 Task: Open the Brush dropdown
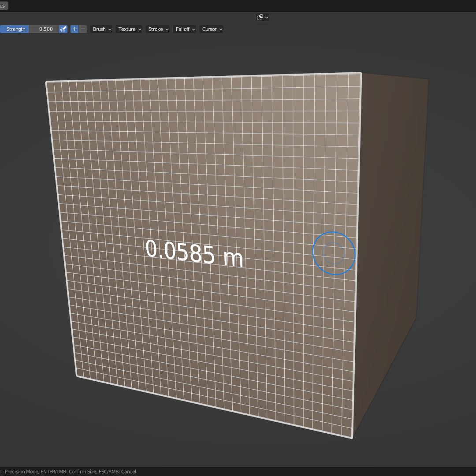[101, 29]
